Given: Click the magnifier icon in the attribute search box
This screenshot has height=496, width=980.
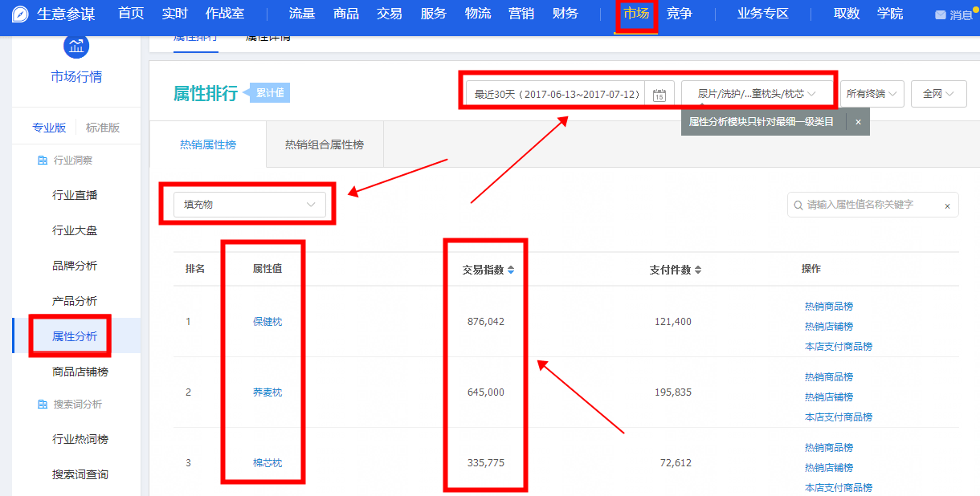Looking at the screenshot, I should click(799, 205).
